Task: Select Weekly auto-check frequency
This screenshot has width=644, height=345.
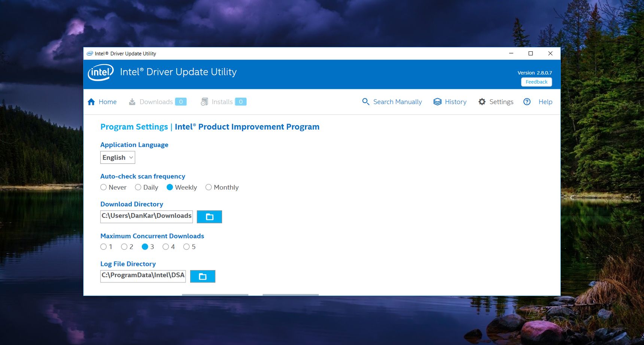Action: 170,187
